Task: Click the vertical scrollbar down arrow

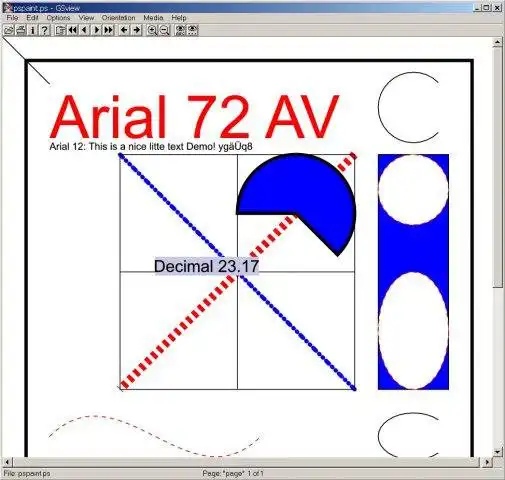Action: (498, 452)
